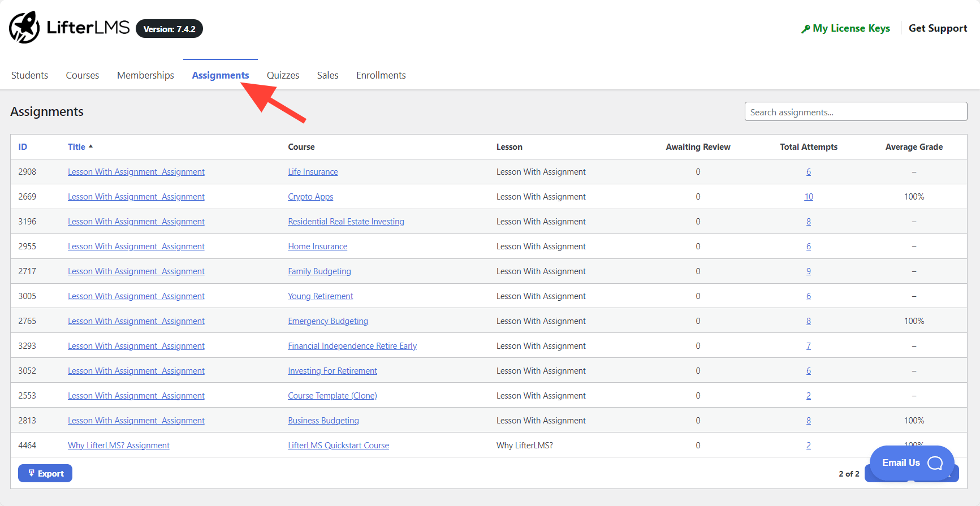Click the Get Support link

coord(938,28)
